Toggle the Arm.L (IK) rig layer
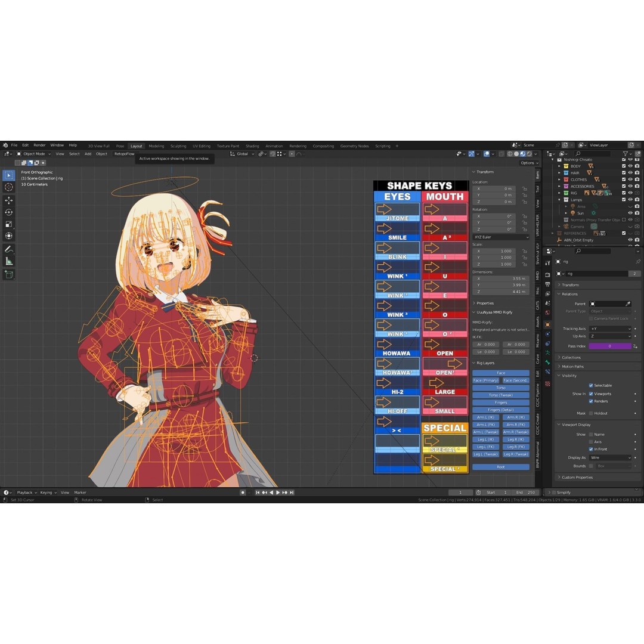 point(485,417)
